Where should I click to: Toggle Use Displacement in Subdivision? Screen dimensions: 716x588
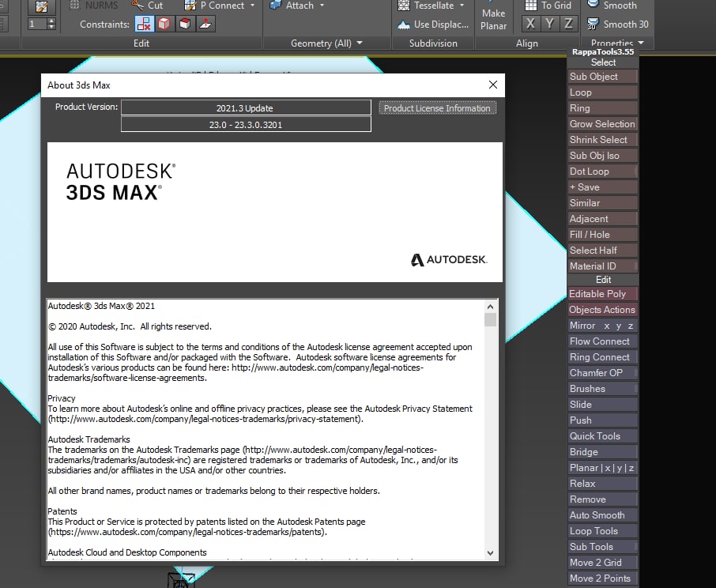tap(433, 24)
